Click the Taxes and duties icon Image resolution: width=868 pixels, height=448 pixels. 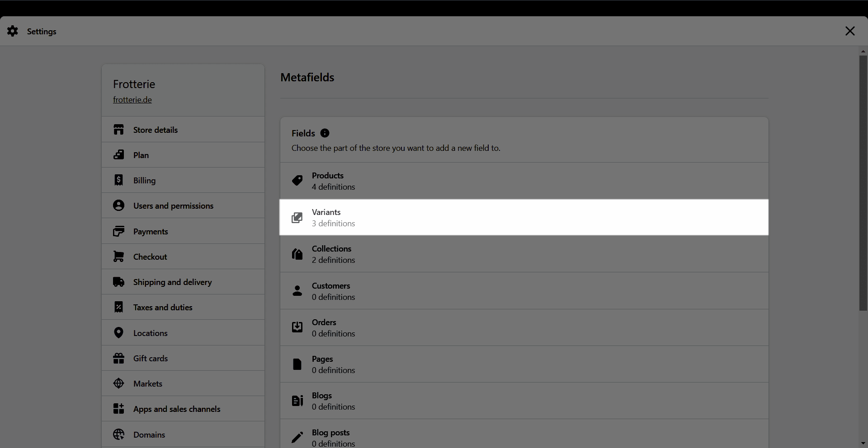tap(118, 307)
